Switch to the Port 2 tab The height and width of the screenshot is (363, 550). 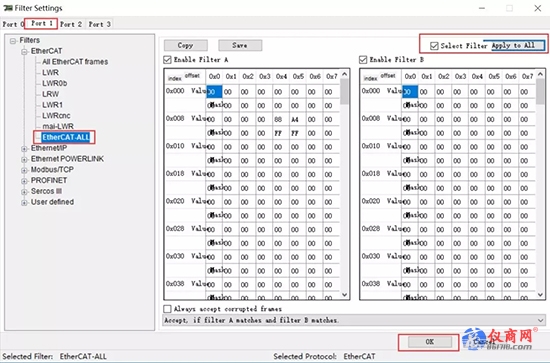coord(71,24)
